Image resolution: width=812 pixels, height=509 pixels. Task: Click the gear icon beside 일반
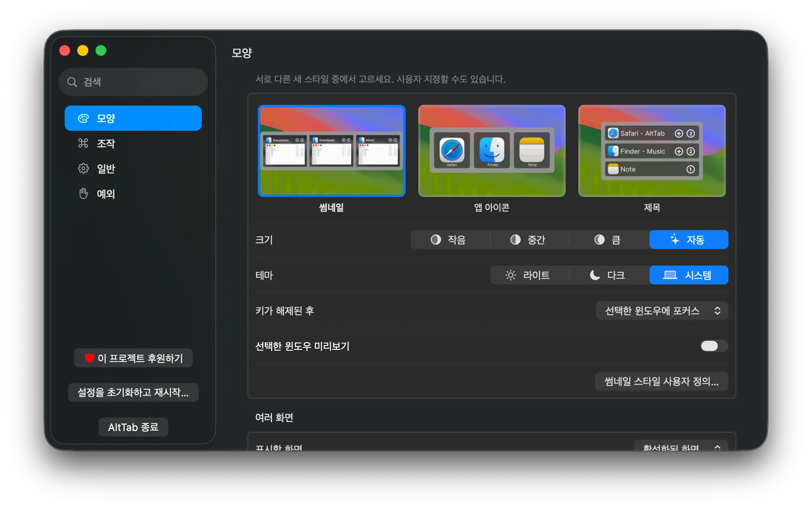tap(84, 169)
